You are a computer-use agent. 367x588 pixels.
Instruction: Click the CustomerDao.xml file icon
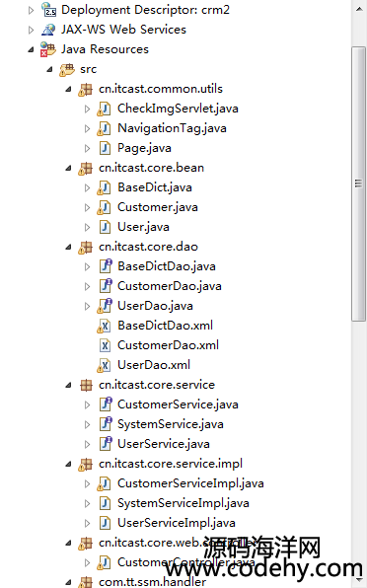tap(105, 345)
